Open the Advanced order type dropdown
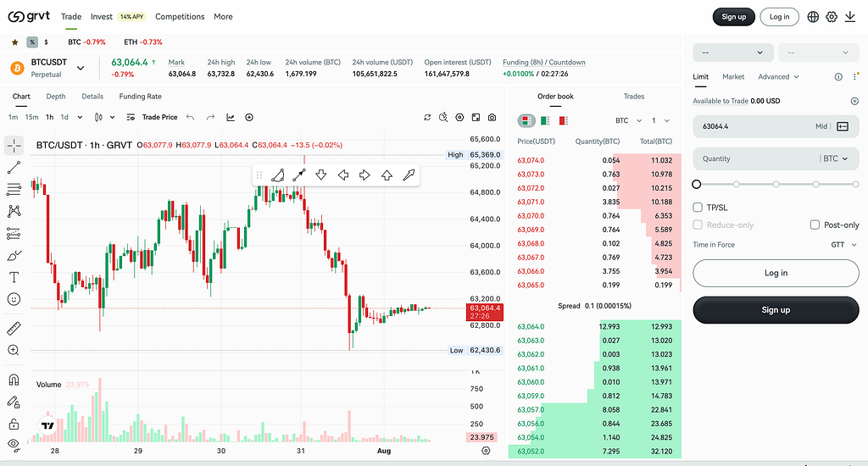The width and height of the screenshot is (868, 466). [778, 77]
